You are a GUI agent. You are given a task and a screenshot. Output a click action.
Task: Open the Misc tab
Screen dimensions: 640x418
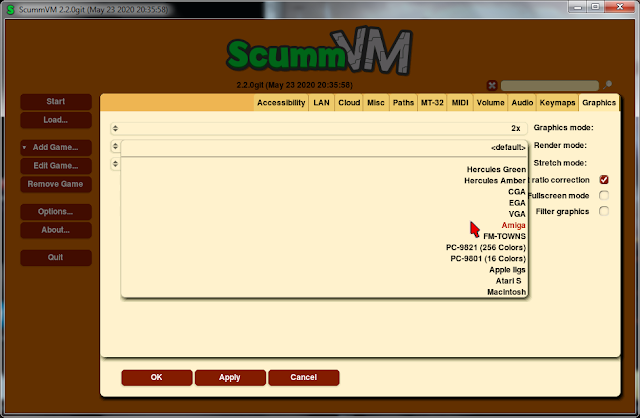pyautogui.click(x=376, y=102)
